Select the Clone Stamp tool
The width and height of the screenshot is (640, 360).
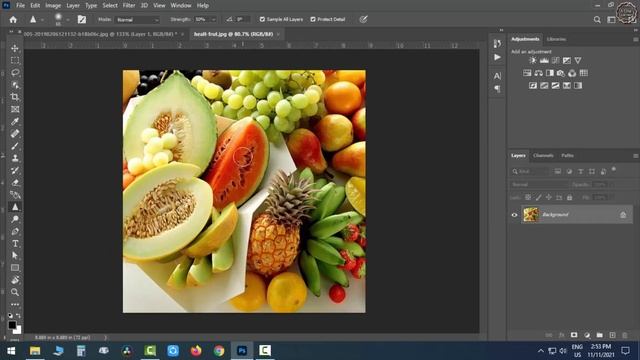coord(15,158)
